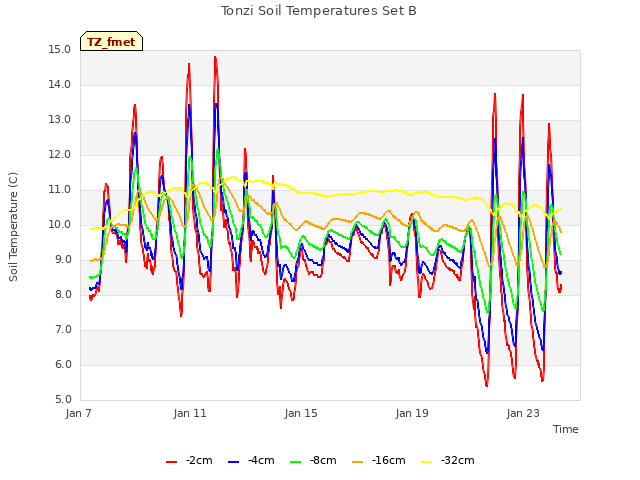Click the 11.0 y-axis tick label
Viewport: 640px width, 480px height.
coord(60,190)
